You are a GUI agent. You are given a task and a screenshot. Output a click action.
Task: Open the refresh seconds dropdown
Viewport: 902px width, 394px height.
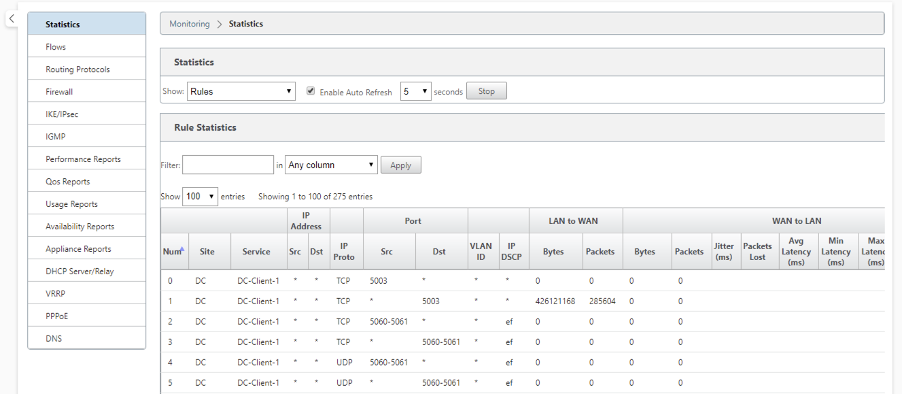tap(415, 91)
